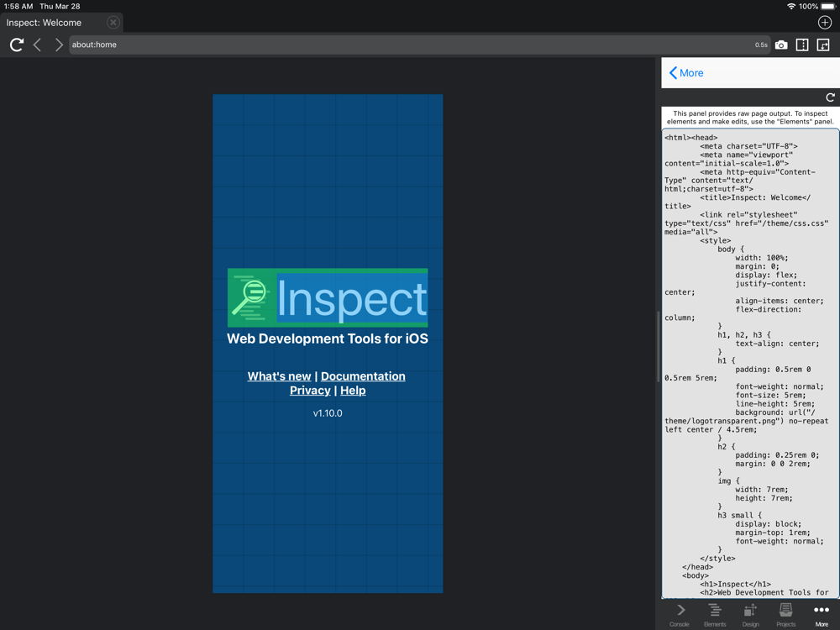Open a new tab with the plus icon

click(825, 23)
